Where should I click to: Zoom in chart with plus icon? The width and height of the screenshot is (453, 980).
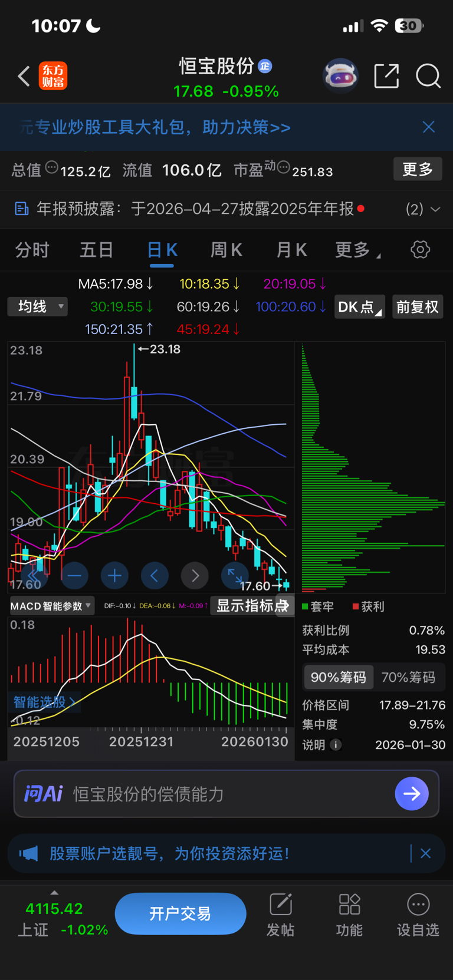[114, 575]
